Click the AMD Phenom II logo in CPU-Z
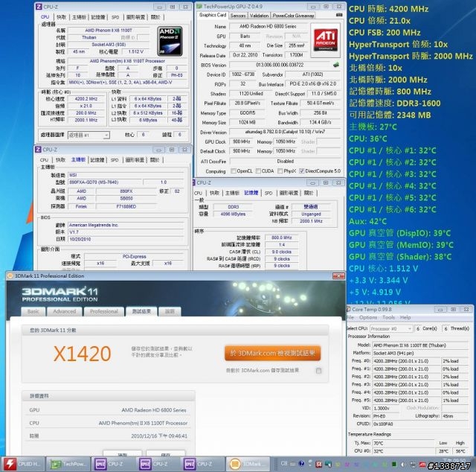Viewport: 476px width, 472px height. point(170,41)
